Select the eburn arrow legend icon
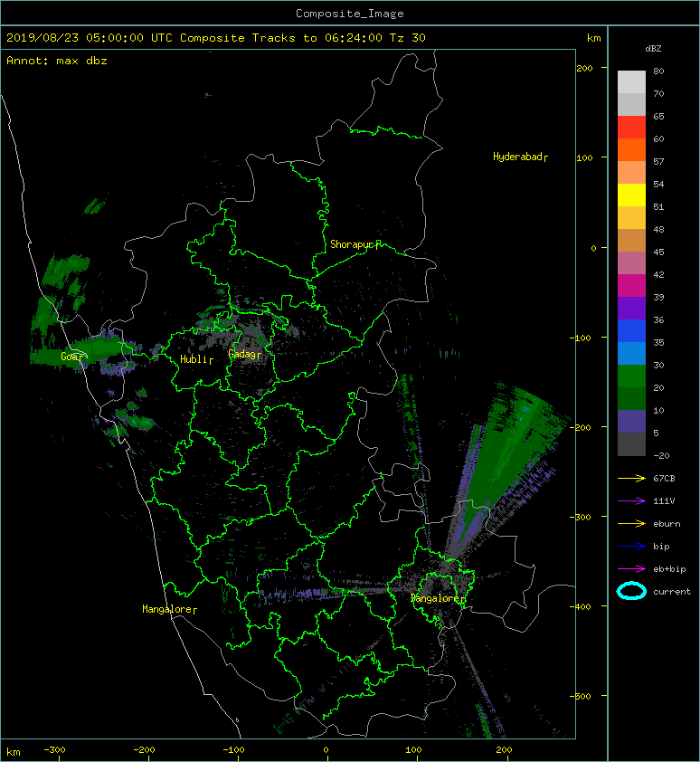This screenshot has height=762, width=700. (631, 523)
